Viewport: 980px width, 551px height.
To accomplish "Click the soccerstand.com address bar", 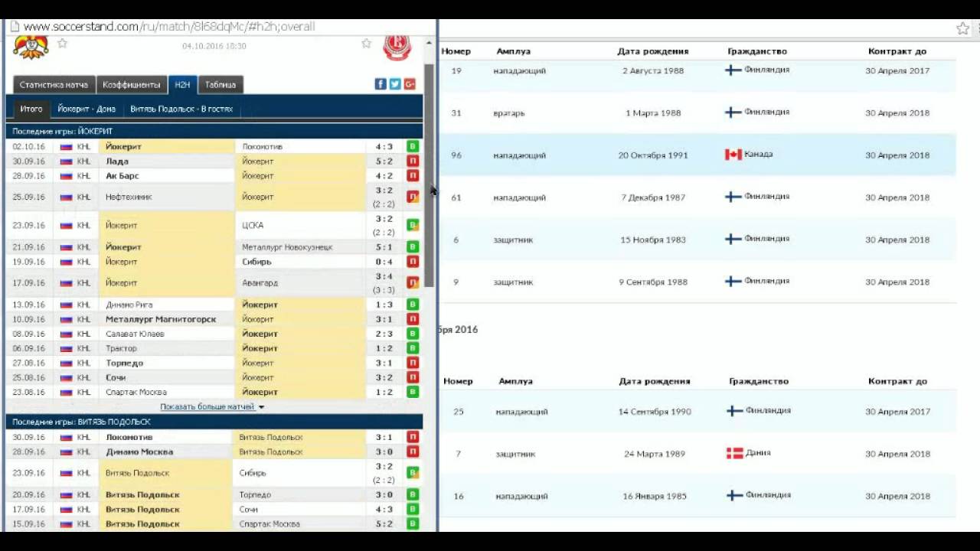I will coord(222,27).
